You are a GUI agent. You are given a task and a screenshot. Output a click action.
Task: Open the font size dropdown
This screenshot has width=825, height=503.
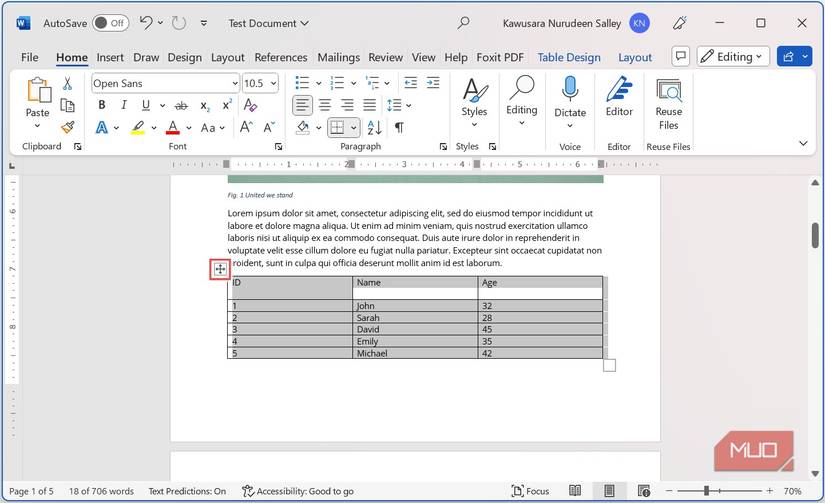(274, 83)
